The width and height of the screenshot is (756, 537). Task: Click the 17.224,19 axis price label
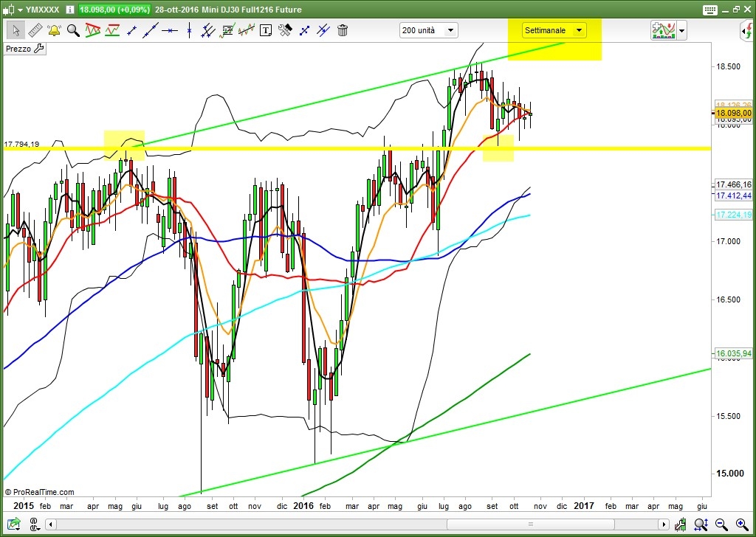click(733, 215)
